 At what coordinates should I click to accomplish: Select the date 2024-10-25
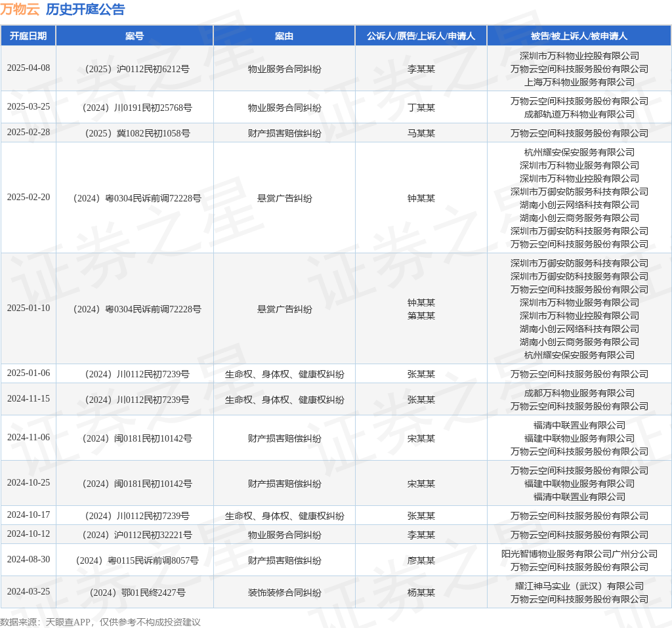28,483
